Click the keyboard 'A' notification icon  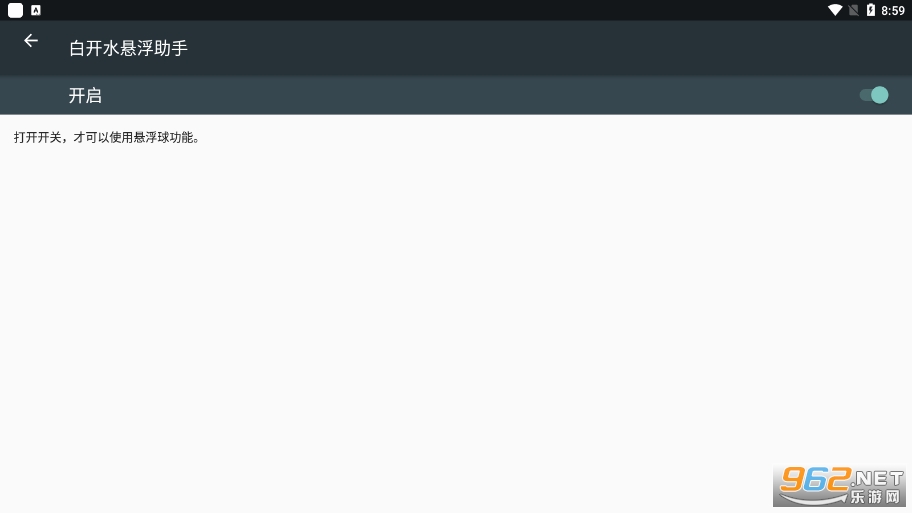click(35, 10)
